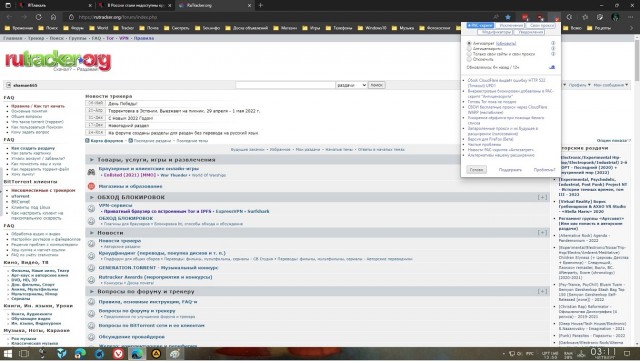Select the Отключить radio option
Image resolution: width=640 pixels, height=361 pixels.
tap(469, 59)
